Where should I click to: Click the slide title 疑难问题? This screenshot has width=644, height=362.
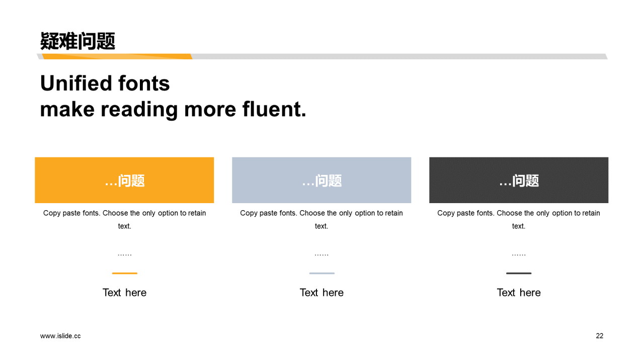[x=78, y=41]
